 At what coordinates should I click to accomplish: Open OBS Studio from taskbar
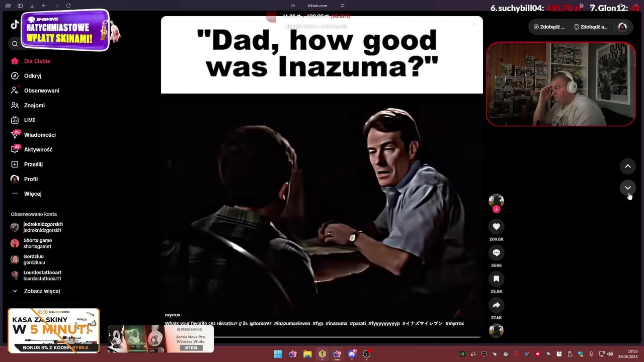coord(366,354)
